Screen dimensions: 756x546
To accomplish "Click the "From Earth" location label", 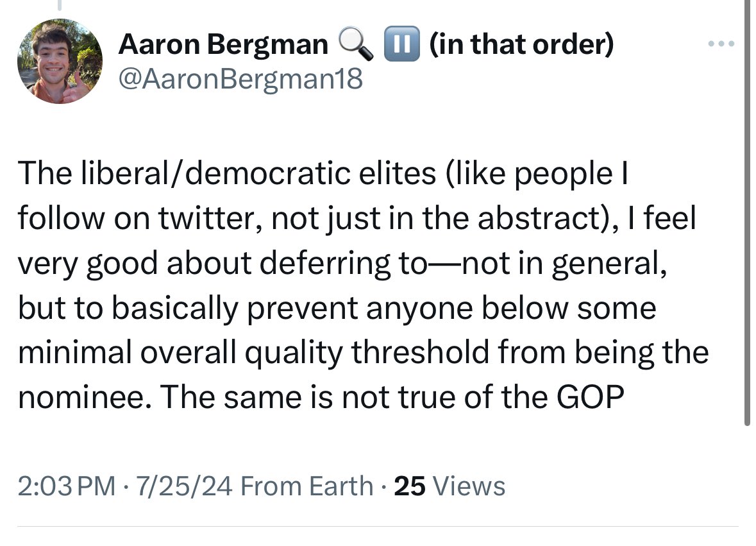I will (x=307, y=486).
